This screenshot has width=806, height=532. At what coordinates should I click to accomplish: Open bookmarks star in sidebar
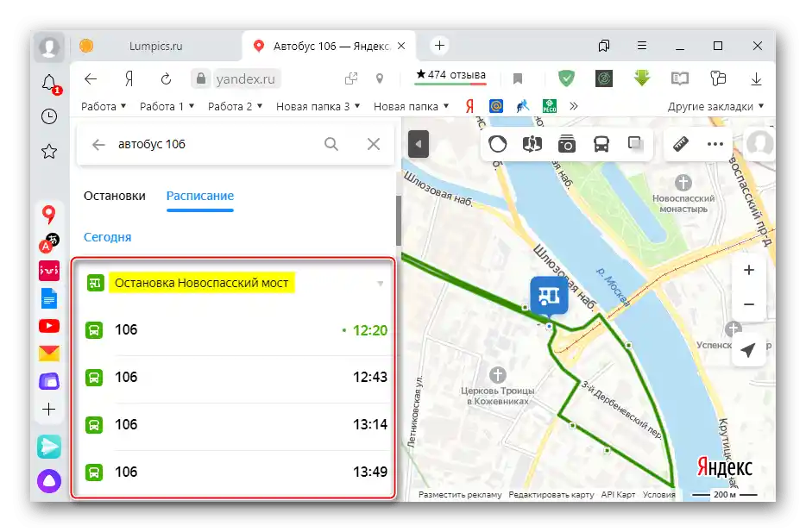pyautogui.click(x=49, y=152)
